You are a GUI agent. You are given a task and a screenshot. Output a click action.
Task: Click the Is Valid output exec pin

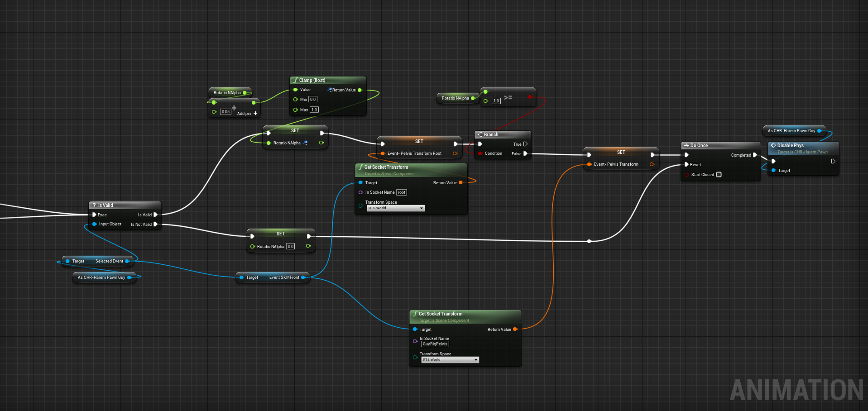pyautogui.click(x=155, y=215)
